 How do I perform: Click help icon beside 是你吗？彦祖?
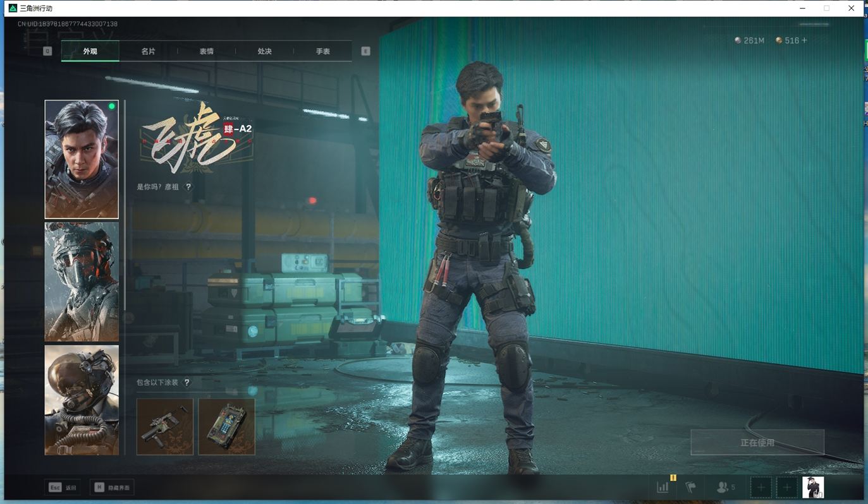pos(188,187)
